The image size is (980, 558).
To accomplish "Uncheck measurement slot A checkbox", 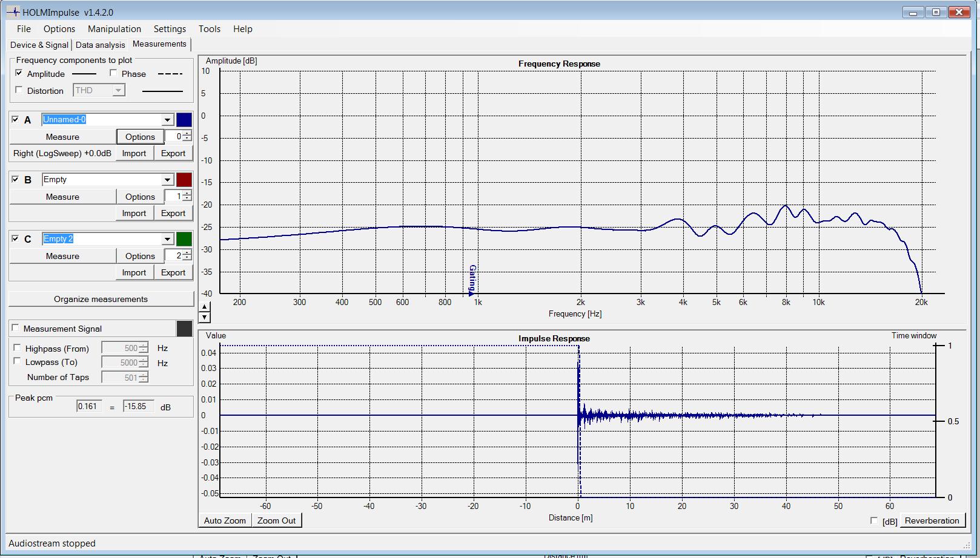I will point(15,120).
